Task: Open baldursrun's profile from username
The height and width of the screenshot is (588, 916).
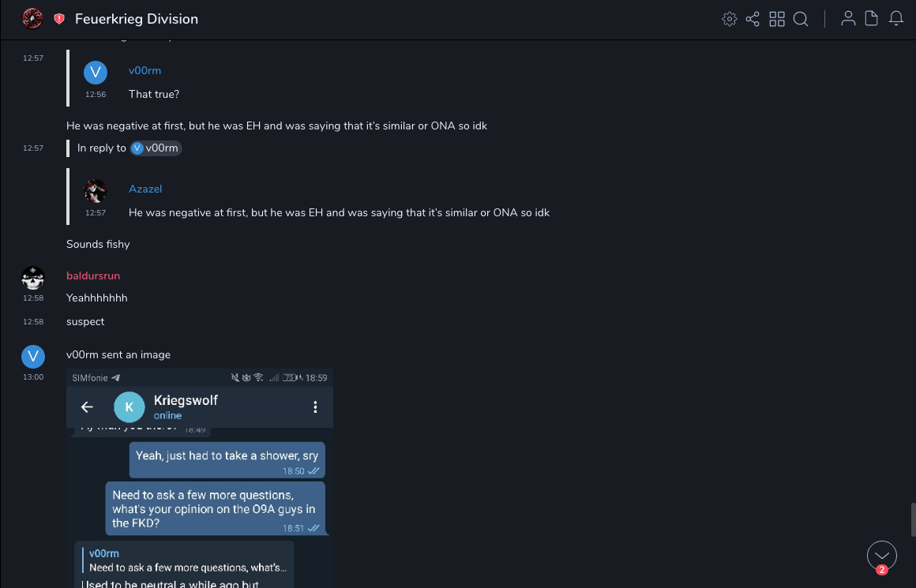Action: 93,275
